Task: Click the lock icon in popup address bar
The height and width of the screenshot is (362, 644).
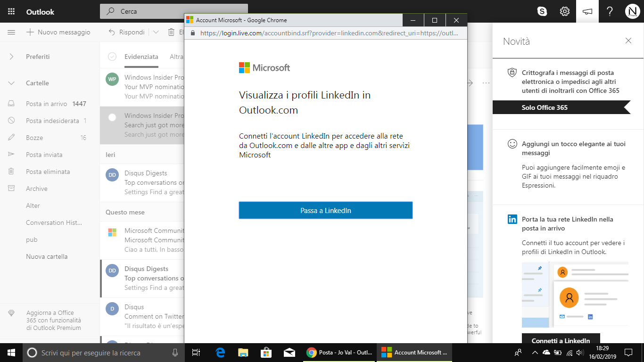Action: click(x=192, y=33)
